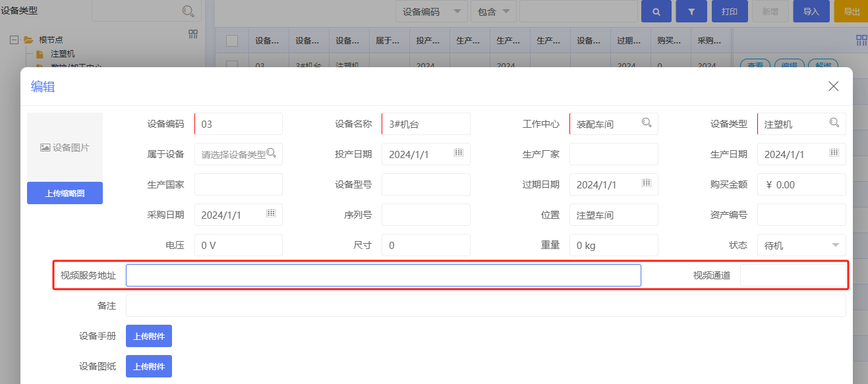Click the lookup magnifier in 工作中心 field
868x384 pixels.
647,123
